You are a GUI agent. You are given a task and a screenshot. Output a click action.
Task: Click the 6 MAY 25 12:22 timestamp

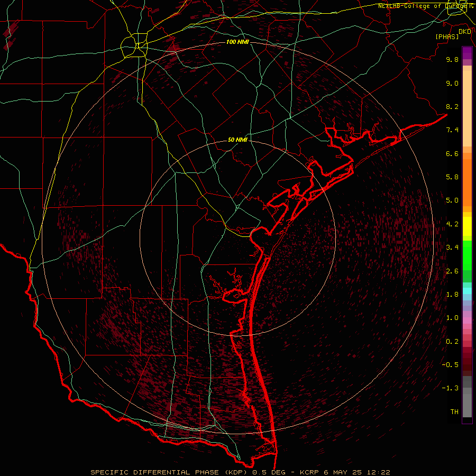pos(356,472)
